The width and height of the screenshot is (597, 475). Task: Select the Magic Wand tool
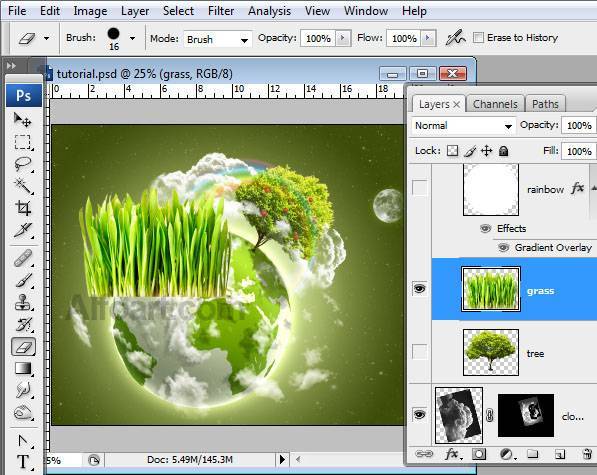(23, 186)
